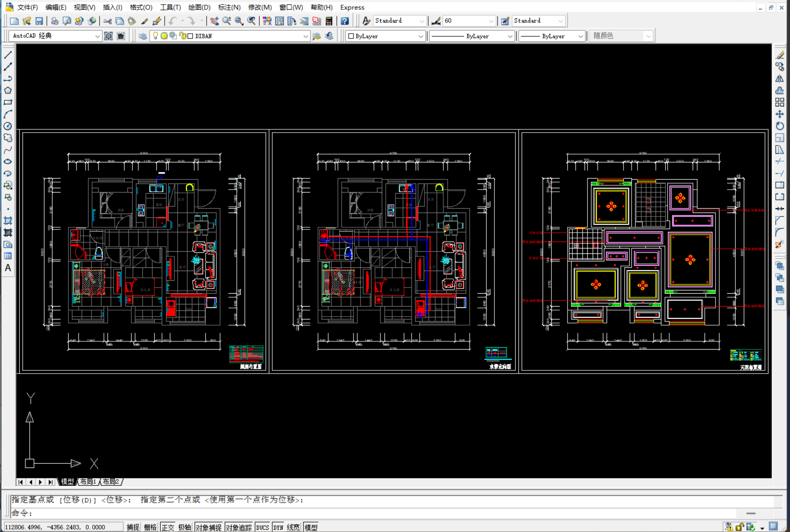
Task: Select the Polygon draw tool
Action: coord(8,90)
